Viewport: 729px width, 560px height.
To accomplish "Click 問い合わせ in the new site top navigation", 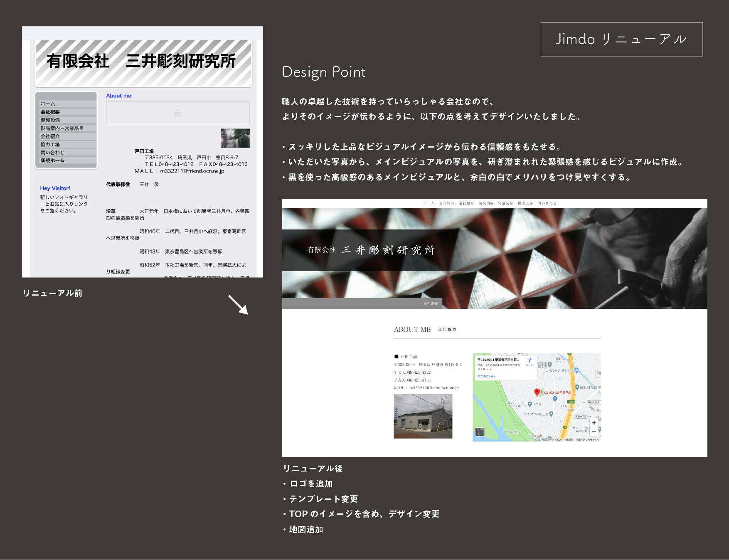I will [547, 203].
